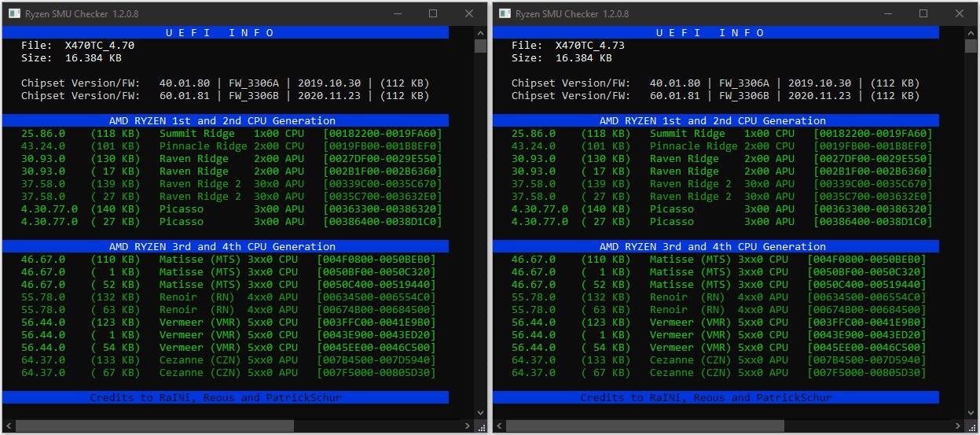Click 'AMD RYZEN 1st and 2nd CPU Generation' header in right window
980x435 pixels.
pyautogui.click(x=716, y=120)
